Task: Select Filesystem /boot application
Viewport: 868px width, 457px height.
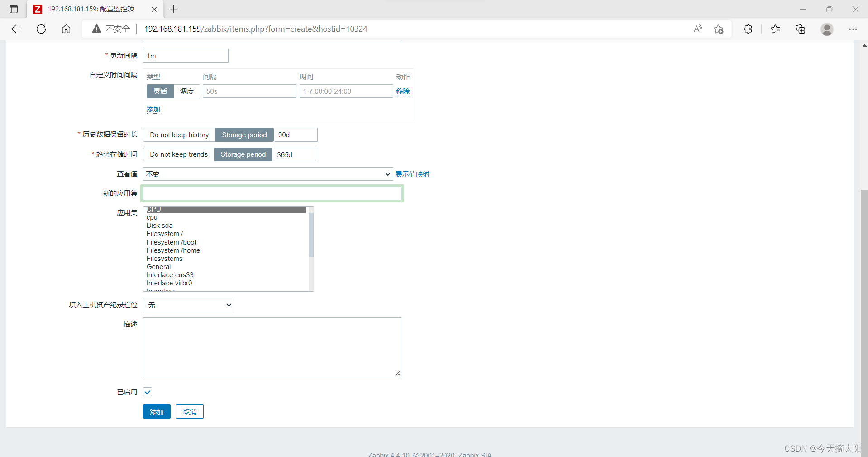Action: (x=226, y=242)
